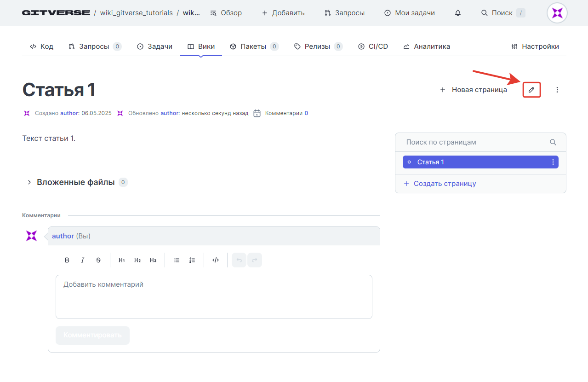Open the three-dot page options menu beside the pencil icon
Screen dimensions: 588x382
click(557, 90)
